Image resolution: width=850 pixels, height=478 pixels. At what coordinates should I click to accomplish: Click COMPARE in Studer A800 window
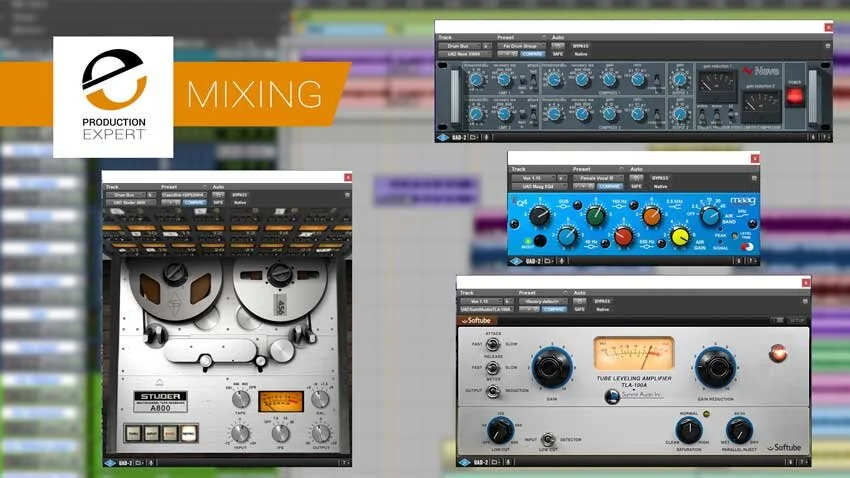coord(194,203)
